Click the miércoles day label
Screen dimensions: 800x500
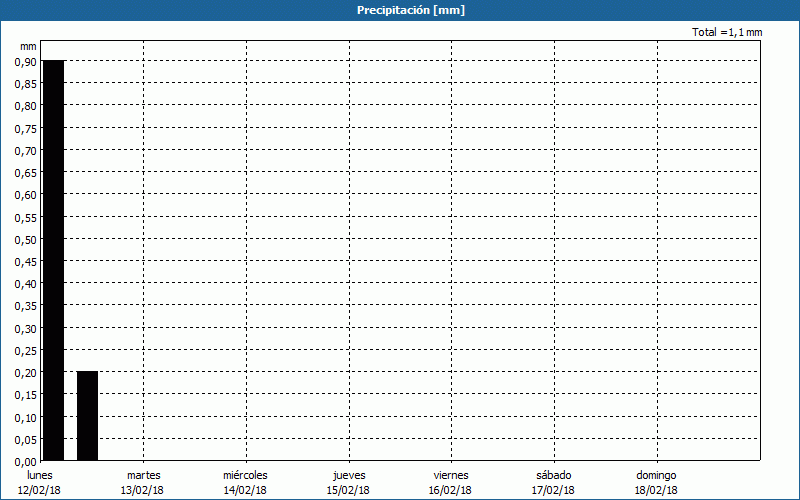(245, 475)
